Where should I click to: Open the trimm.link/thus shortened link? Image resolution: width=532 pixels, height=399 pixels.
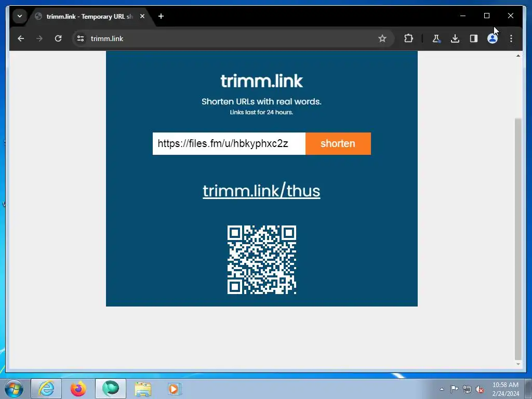coord(262,191)
